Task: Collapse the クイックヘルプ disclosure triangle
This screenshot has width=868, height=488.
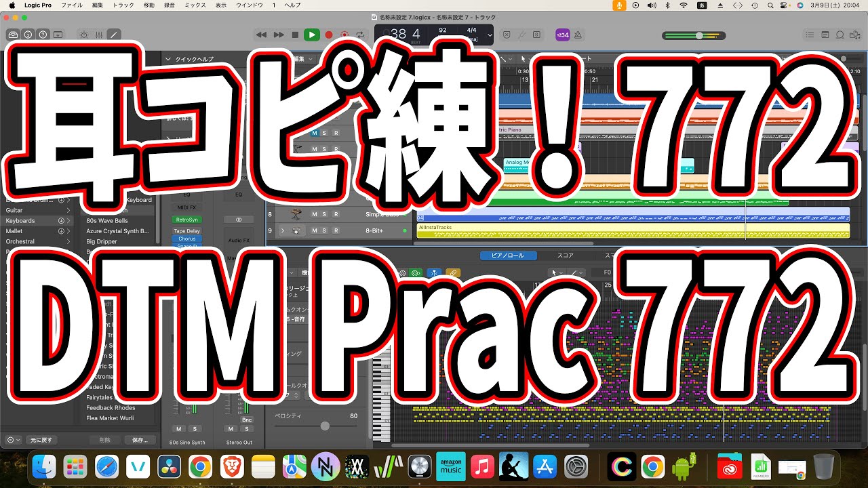Action: [x=170, y=59]
